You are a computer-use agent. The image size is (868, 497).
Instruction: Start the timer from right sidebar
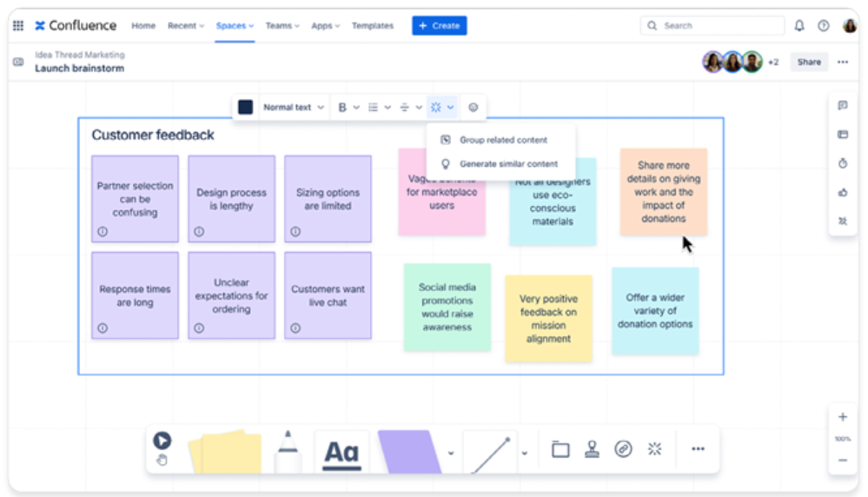[842, 163]
